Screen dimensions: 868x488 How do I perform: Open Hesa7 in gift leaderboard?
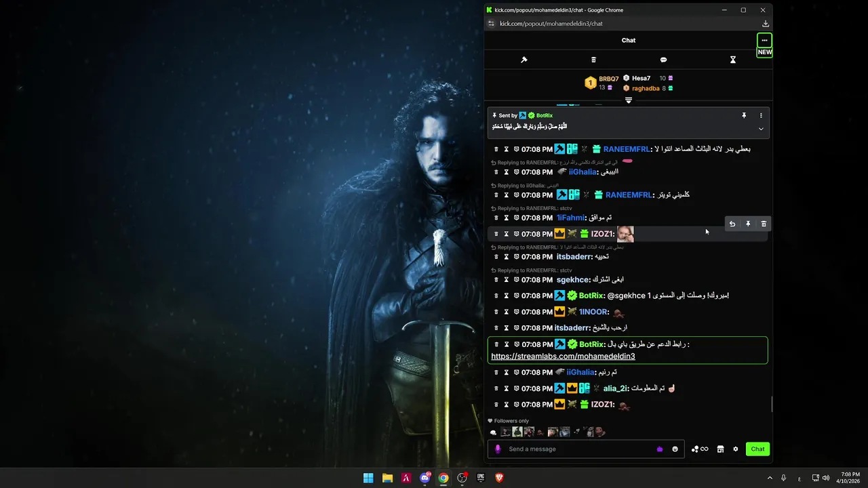(x=641, y=79)
